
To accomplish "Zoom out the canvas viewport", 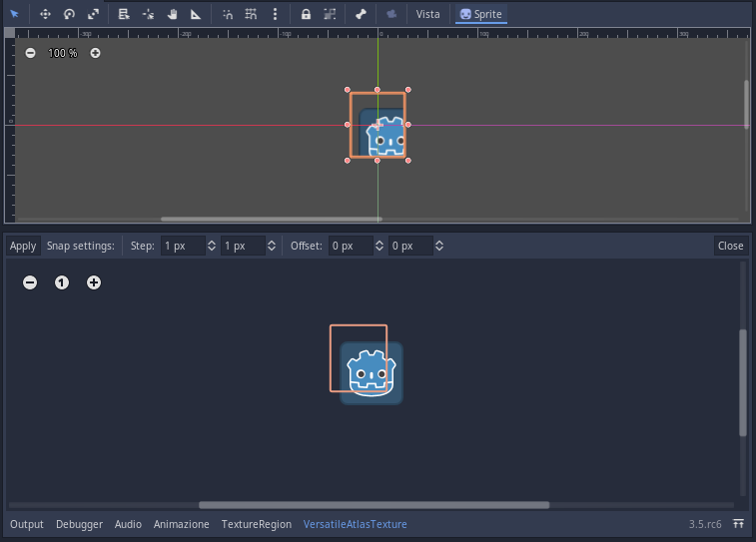I will point(30,53).
